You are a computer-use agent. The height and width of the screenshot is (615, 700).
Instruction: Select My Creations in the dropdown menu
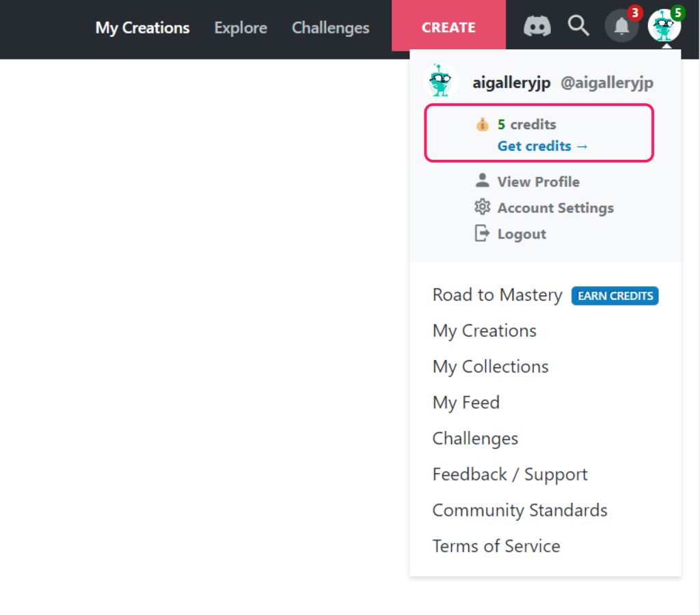pyautogui.click(x=485, y=331)
